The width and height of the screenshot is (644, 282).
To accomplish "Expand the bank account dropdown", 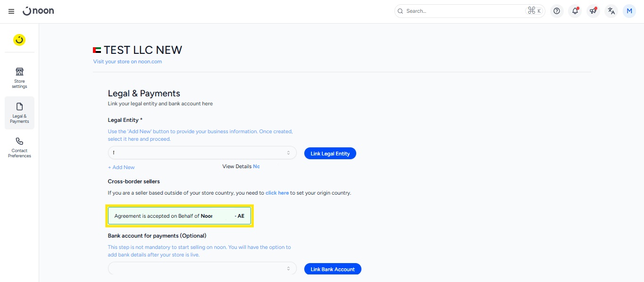I will pos(202,269).
